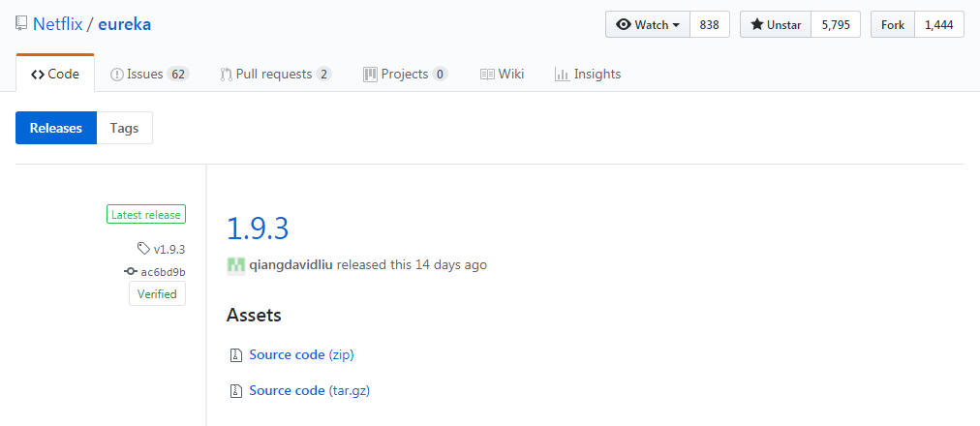Open the Insights tab
Screen dimensions: 980x426
coord(588,74)
